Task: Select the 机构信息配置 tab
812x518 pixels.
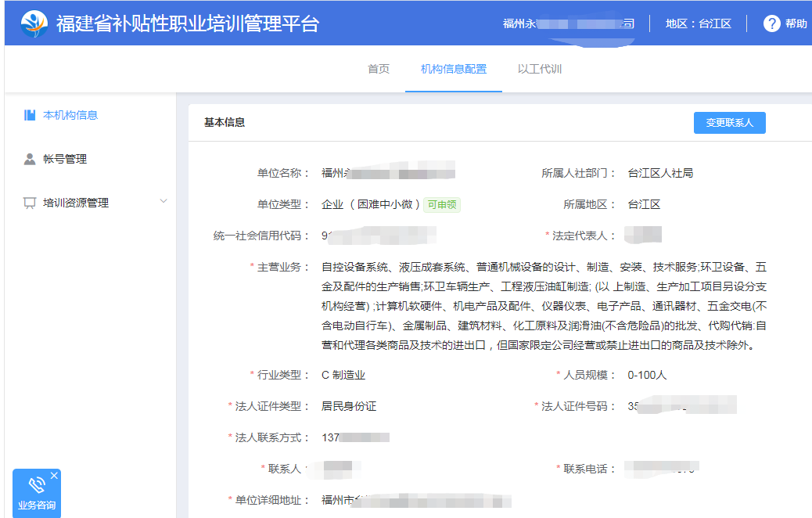Action: tap(454, 69)
